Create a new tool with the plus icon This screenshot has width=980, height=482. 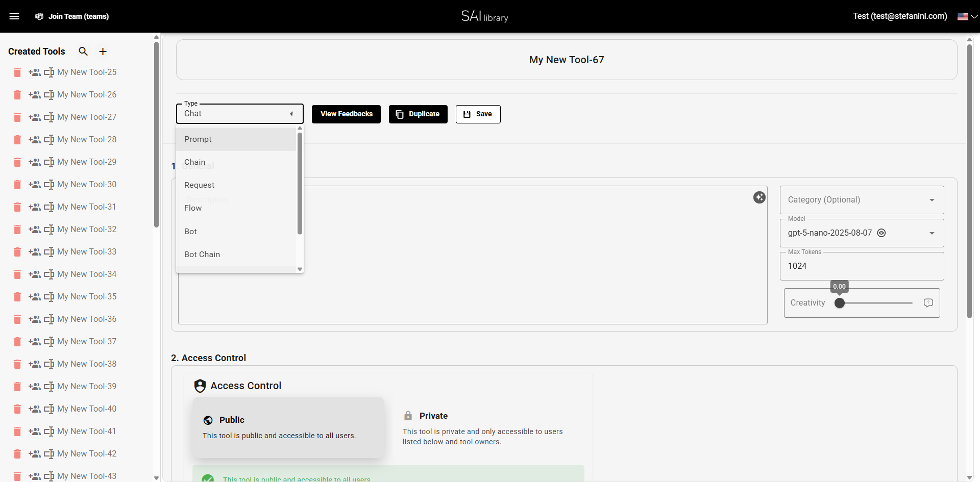point(103,51)
